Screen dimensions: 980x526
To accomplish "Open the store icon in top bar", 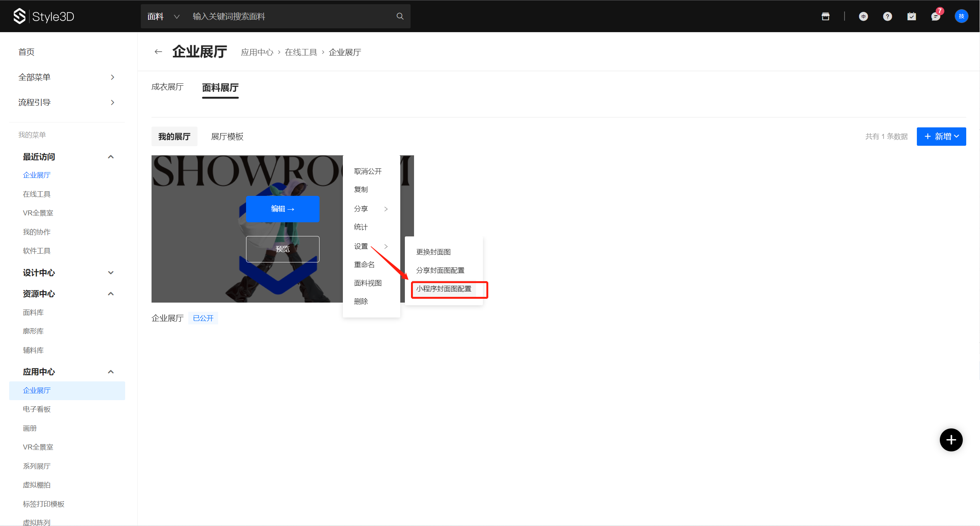I will click(x=825, y=16).
